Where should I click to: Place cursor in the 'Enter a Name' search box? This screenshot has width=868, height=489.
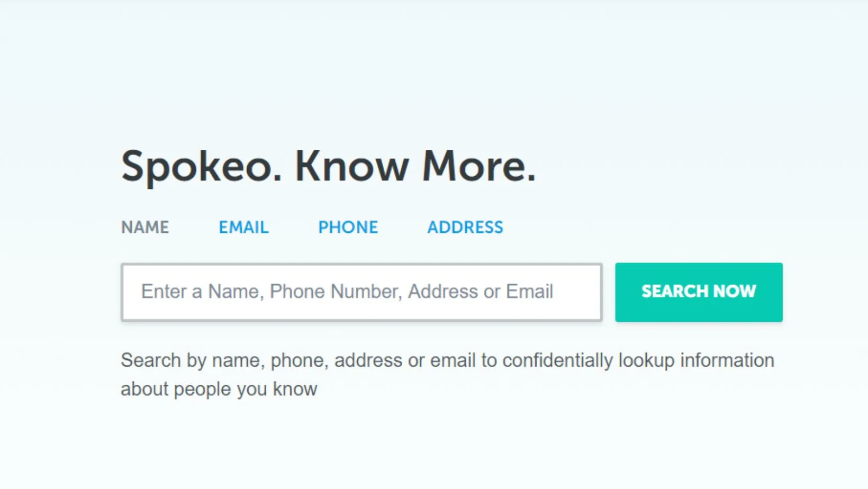click(361, 292)
